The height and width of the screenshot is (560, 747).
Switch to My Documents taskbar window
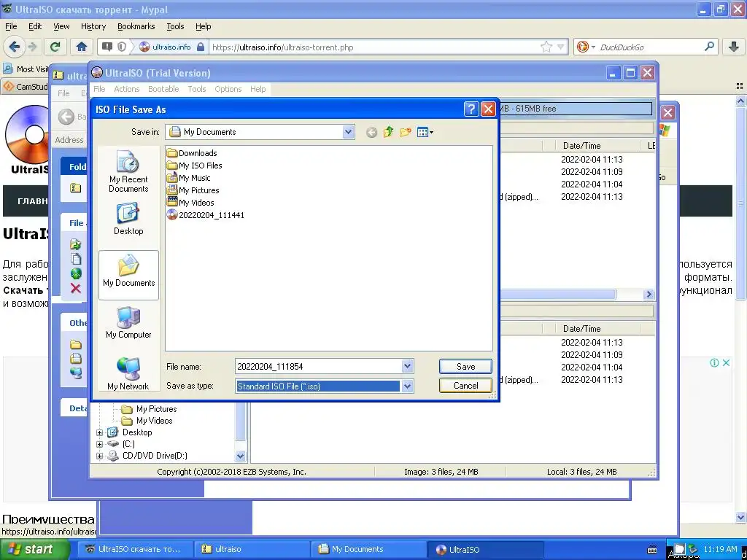click(368, 549)
